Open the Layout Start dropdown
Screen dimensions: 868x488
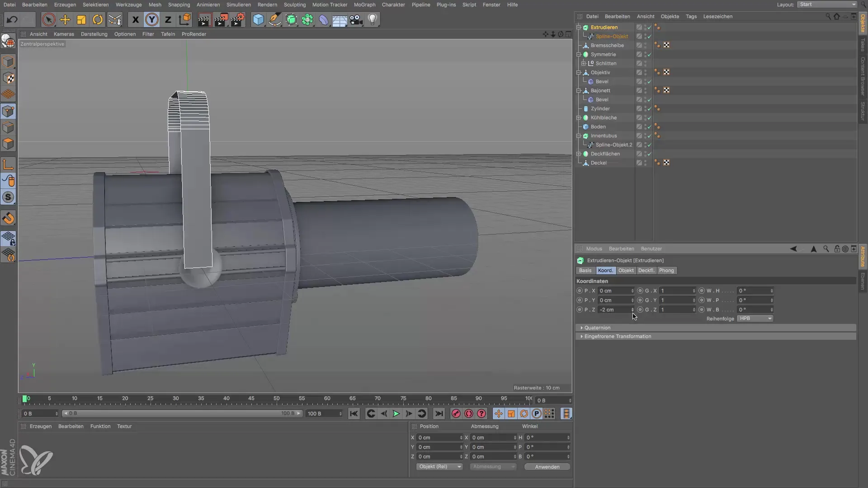827,5
